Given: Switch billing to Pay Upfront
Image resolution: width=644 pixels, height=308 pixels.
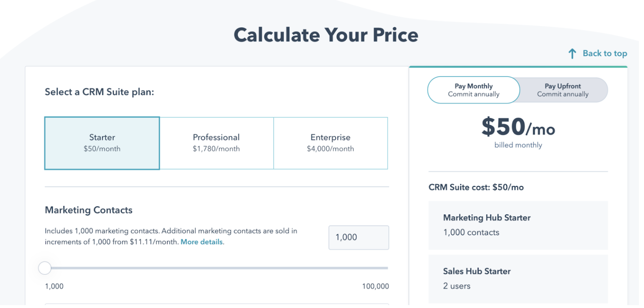Looking at the screenshot, I should 563,90.
